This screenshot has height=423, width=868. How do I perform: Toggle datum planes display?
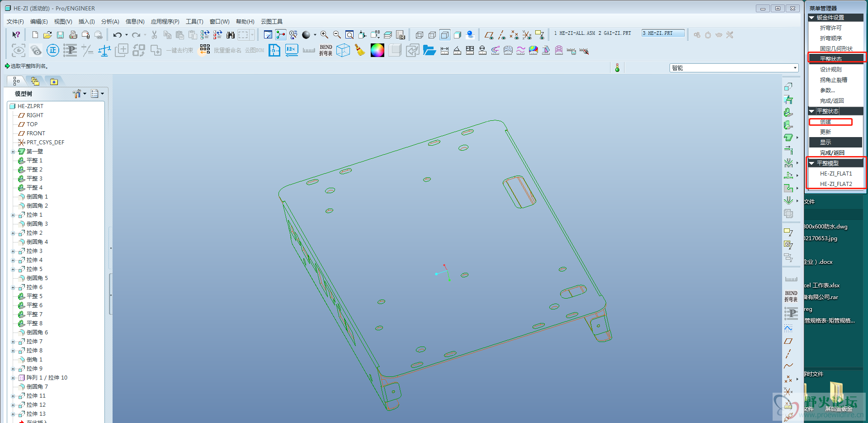pos(489,35)
